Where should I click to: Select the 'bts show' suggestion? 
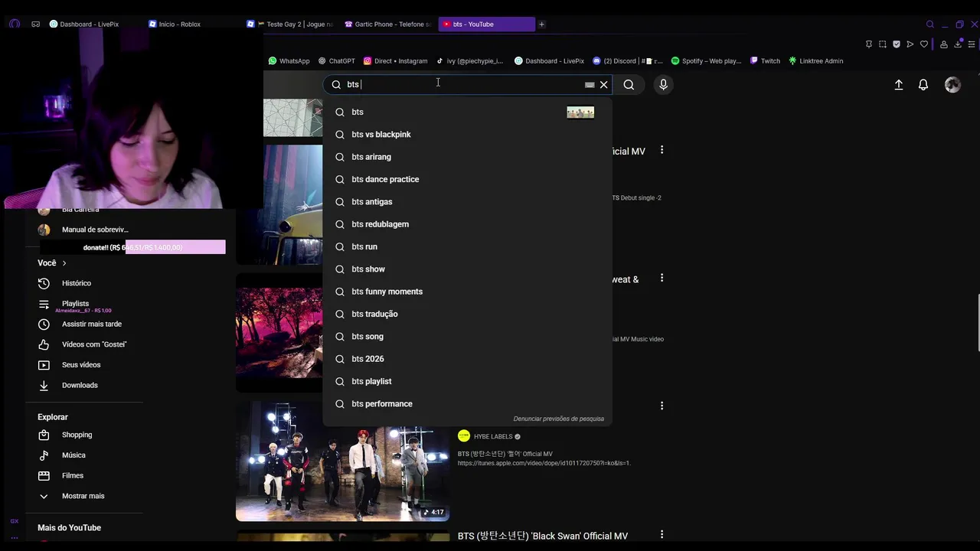(x=467, y=269)
